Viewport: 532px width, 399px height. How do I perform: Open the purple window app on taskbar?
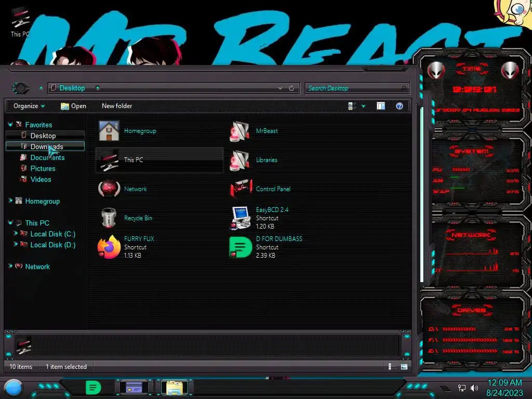click(x=134, y=388)
